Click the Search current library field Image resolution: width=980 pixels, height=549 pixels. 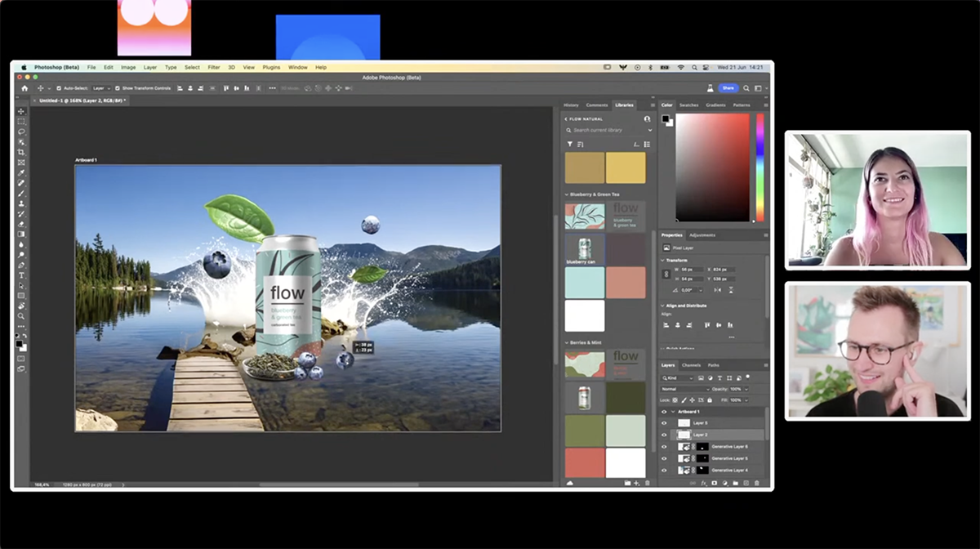point(608,130)
